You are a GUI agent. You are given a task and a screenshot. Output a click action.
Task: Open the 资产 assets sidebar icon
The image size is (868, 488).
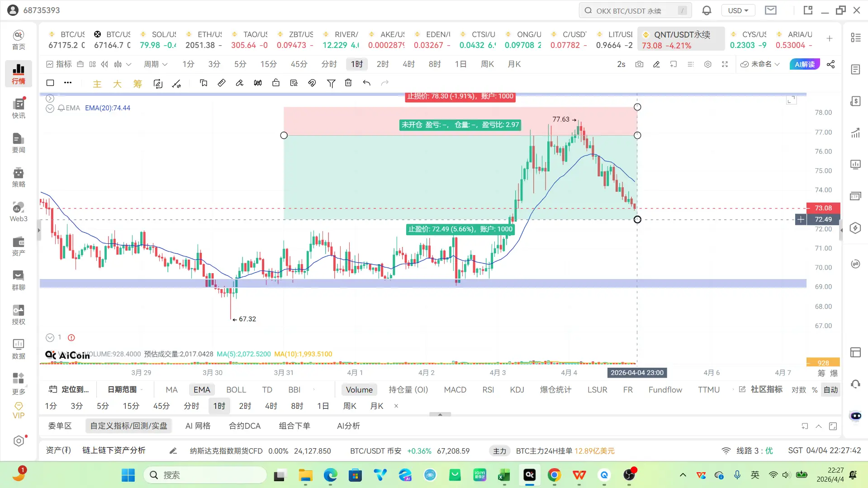19,246
